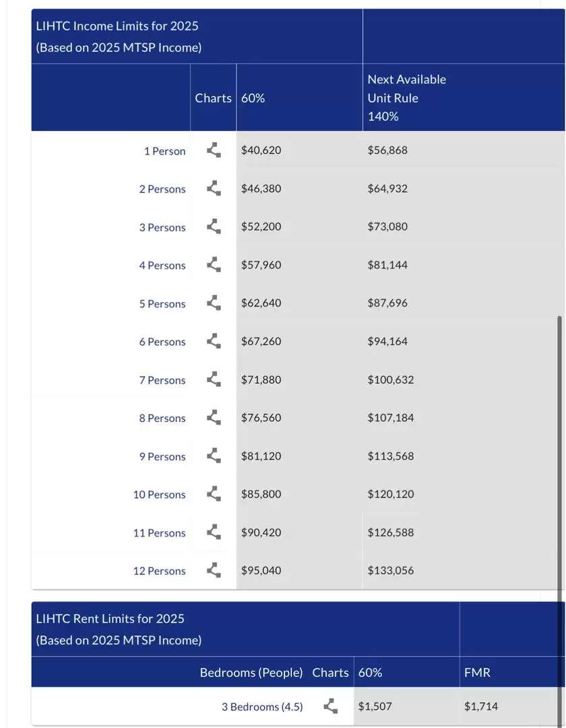Open chart icon for 9 Persons row
The image size is (566, 728).
(x=214, y=456)
